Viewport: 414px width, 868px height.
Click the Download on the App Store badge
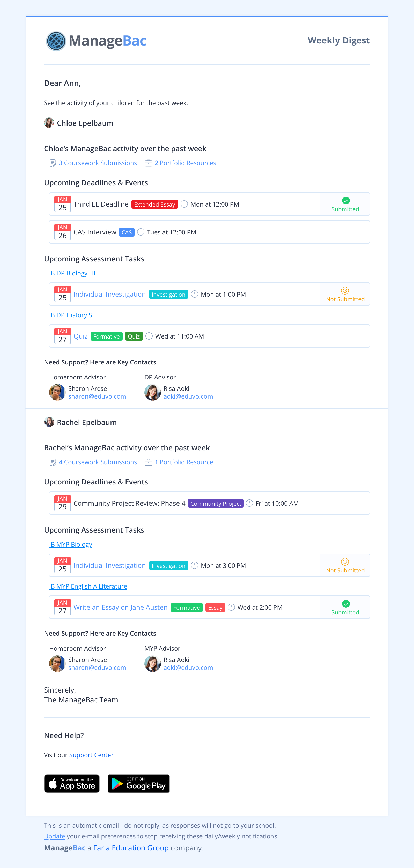(x=72, y=783)
